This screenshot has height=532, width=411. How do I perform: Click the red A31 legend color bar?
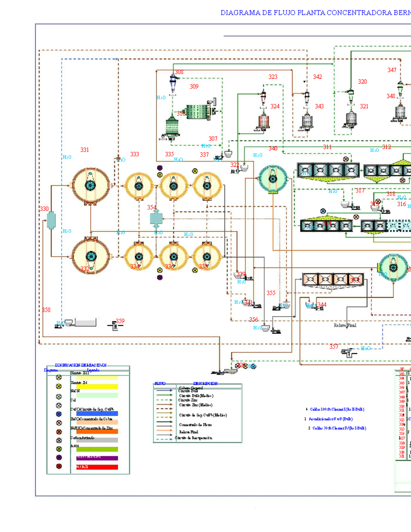[97, 467]
